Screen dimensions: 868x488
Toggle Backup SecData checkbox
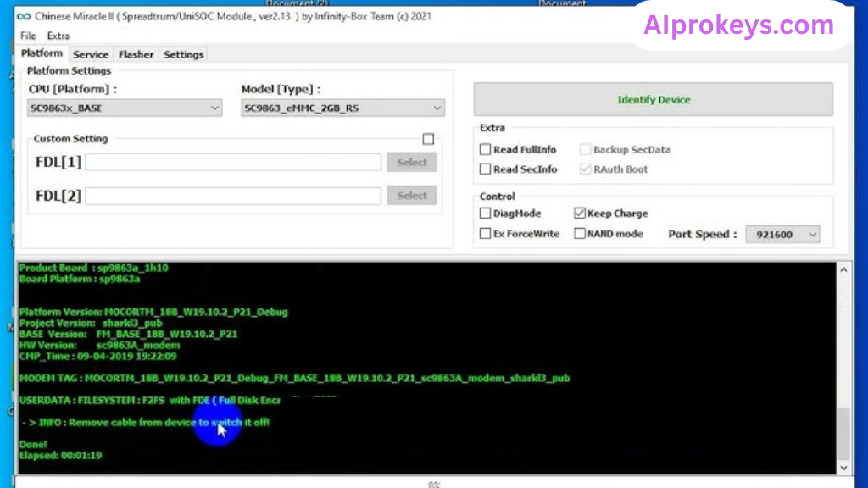coord(585,149)
